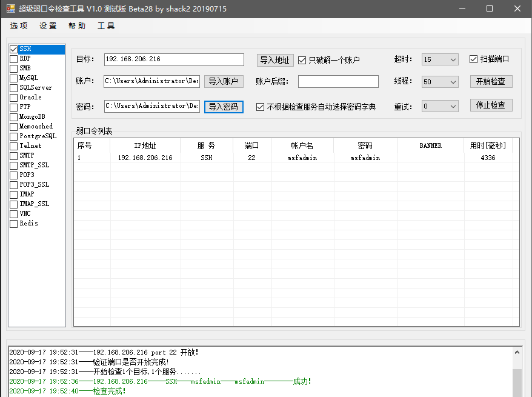Viewport: 532px width, 397px height.
Task: Click the 验证端口是否开放完成! log line
Action: (x=89, y=362)
